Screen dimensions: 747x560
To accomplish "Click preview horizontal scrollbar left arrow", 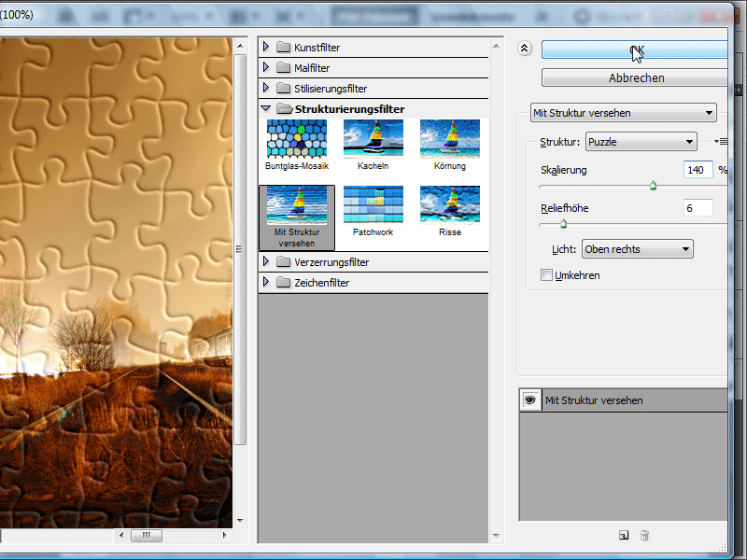I will [121, 535].
